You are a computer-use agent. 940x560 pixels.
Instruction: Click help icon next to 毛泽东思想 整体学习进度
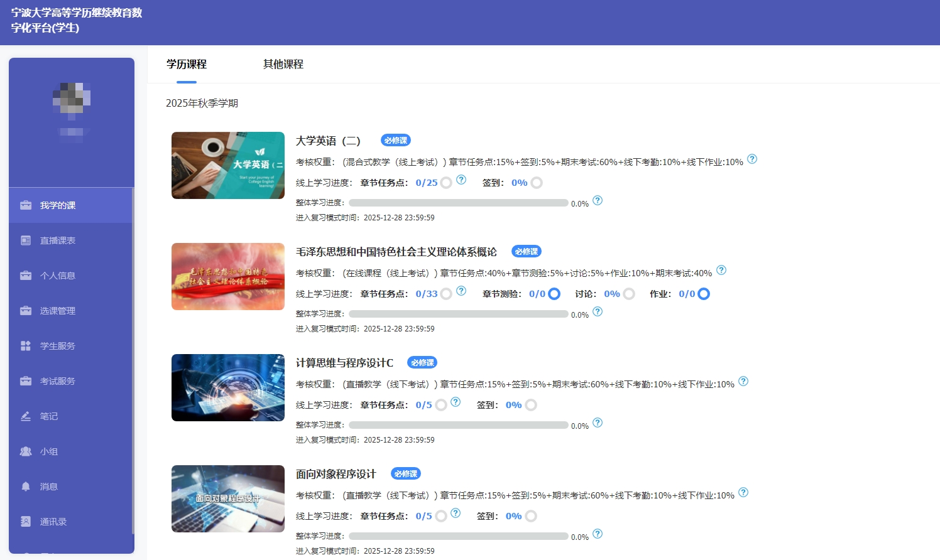[598, 311]
